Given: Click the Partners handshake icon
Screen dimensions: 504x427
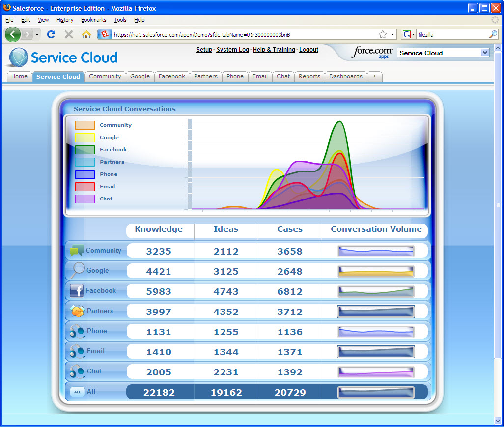Looking at the screenshot, I should [77, 311].
